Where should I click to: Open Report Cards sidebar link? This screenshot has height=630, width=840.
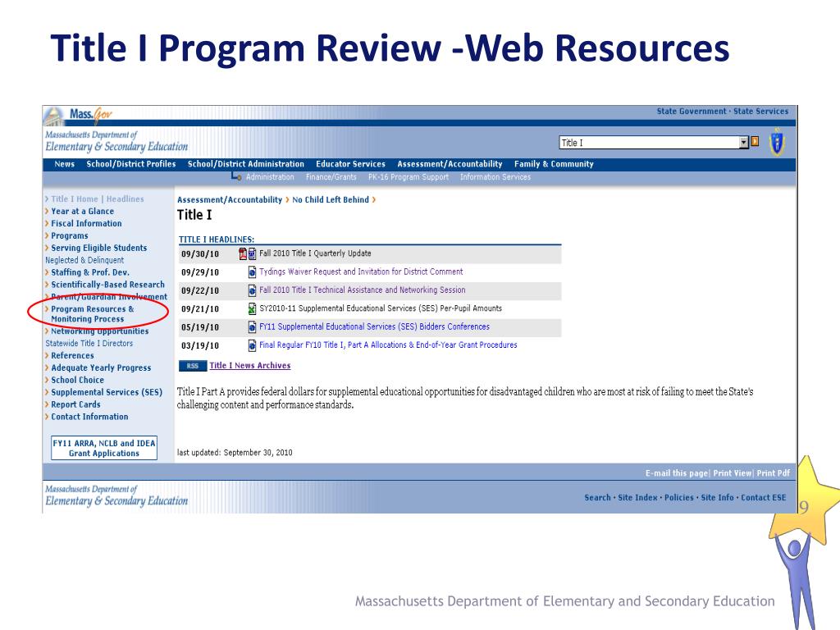click(x=75, y=405)
